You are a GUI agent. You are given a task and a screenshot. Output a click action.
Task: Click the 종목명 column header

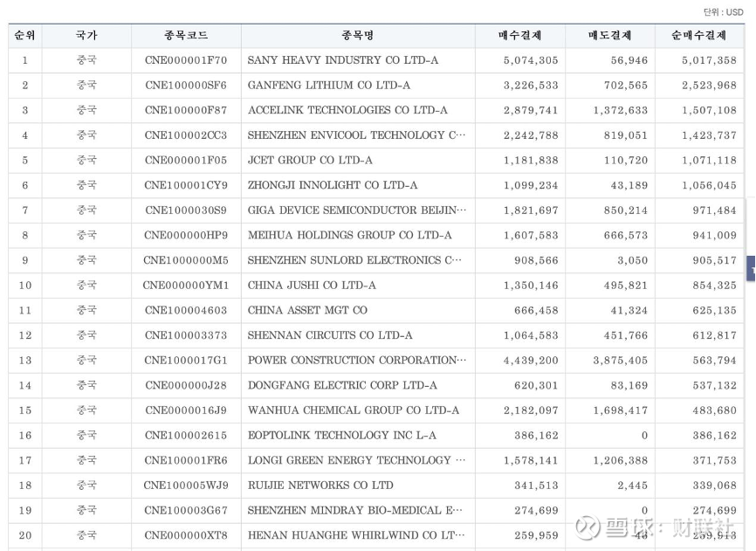(358, 35)
